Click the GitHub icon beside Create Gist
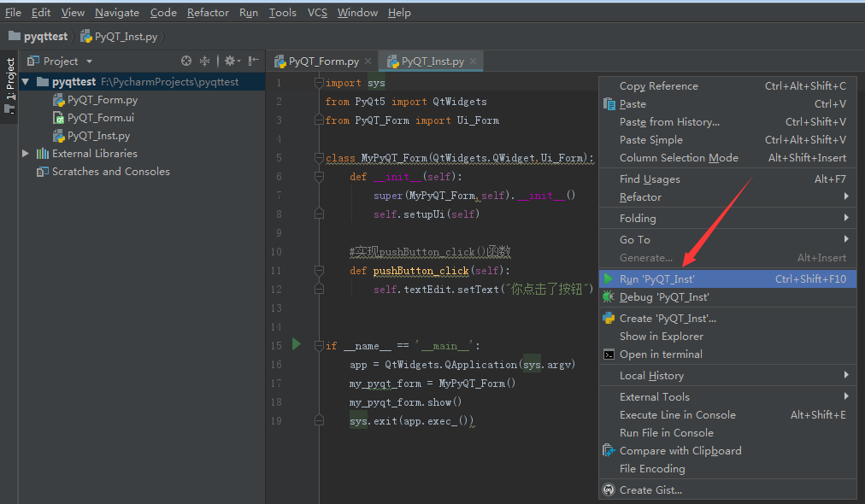This screenshot has width=865, height=504. 609,489
